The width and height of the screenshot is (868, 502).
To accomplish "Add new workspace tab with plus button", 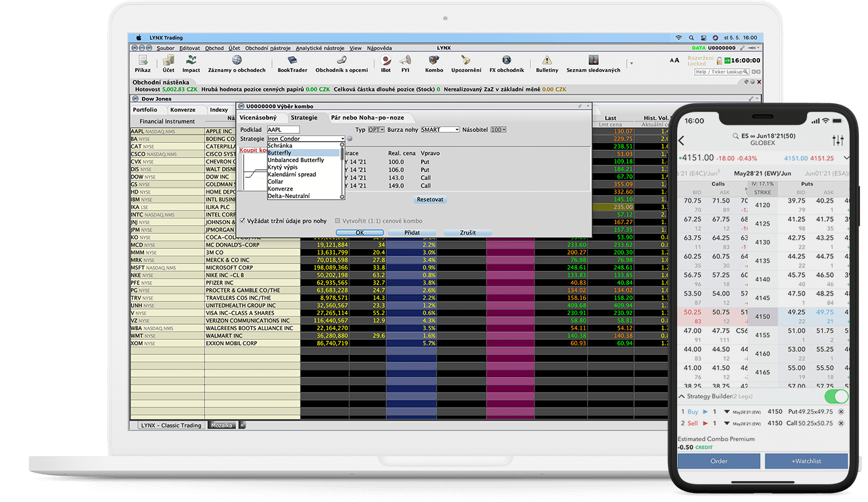I will point(242,426).
